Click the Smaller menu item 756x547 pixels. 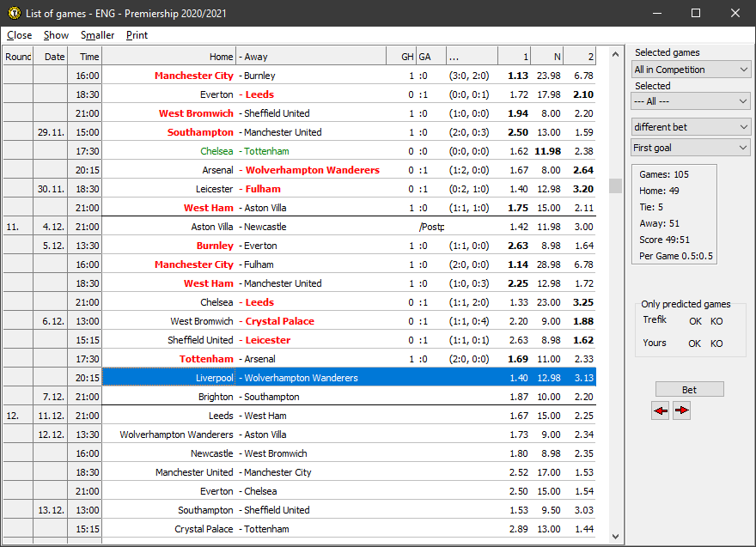(97, 35)
